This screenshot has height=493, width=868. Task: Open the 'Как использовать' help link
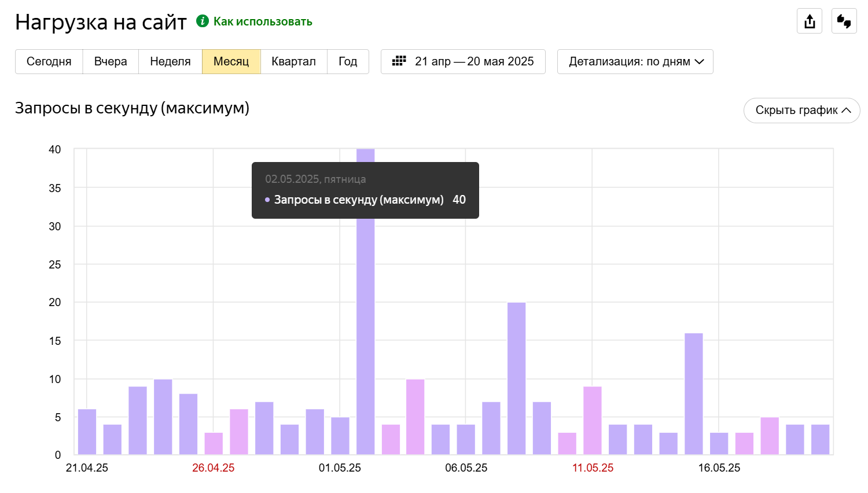tap(263, 21)
